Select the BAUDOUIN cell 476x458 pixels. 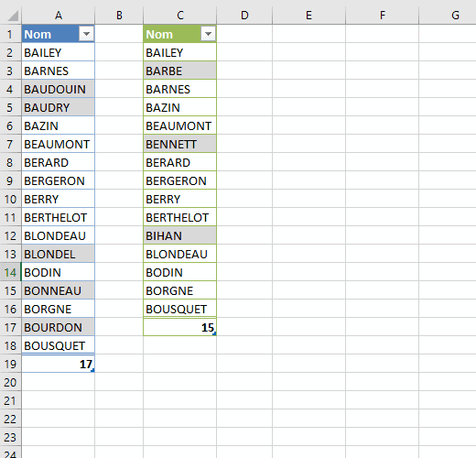coord(59,89)
